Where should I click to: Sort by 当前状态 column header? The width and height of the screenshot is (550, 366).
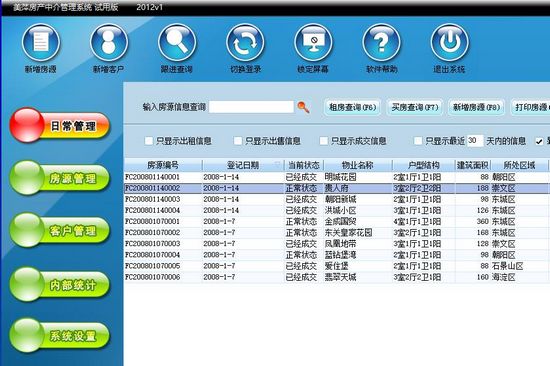pos(303,165)
